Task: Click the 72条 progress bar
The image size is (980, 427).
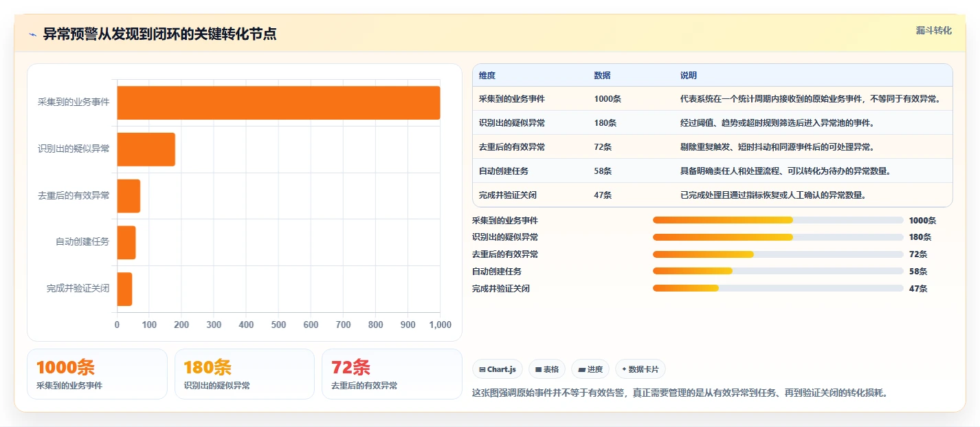Action: coord(778,254)
